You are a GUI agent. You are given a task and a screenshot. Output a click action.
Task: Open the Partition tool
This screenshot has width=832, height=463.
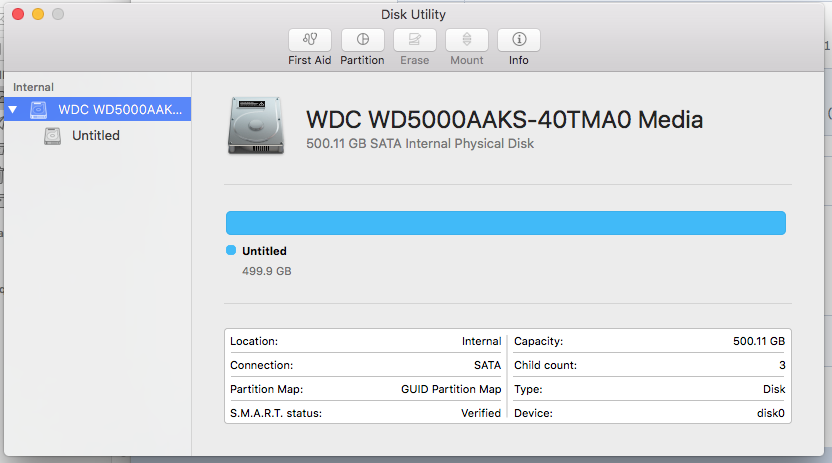tap(362, 40)
